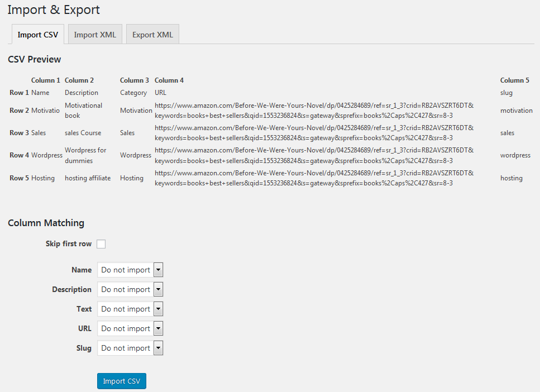Click the 'Row 4' label

pos(20,155)
